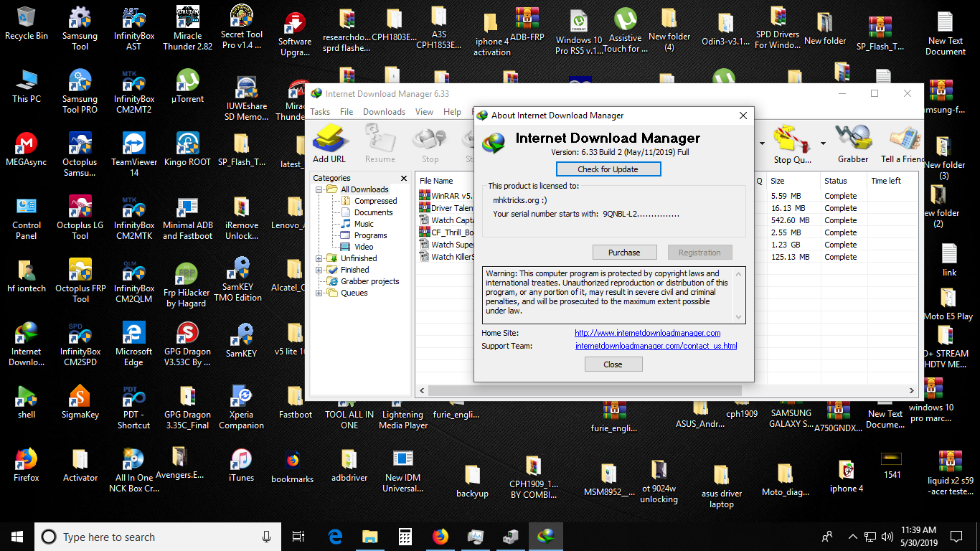Expand the Unfinished category node
The image size is (980, 551).
click(x=319, y=258)
